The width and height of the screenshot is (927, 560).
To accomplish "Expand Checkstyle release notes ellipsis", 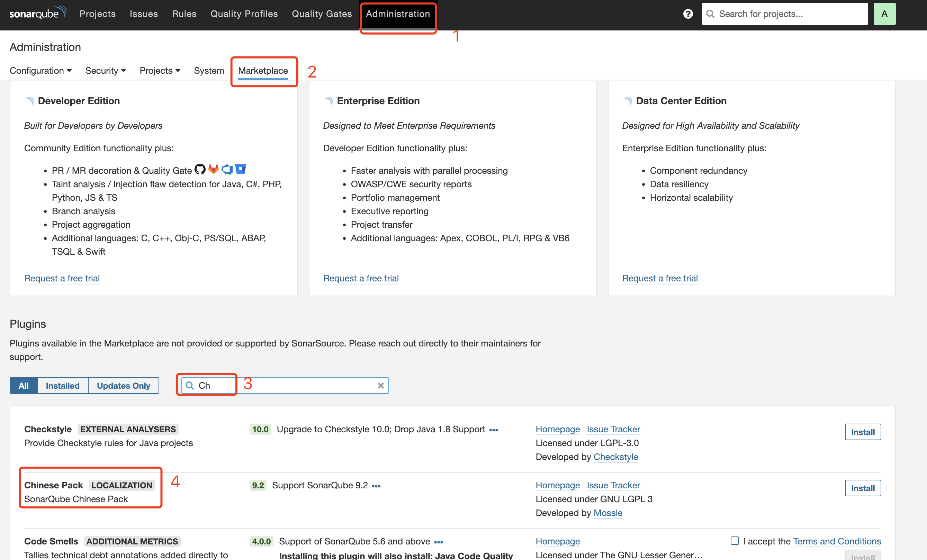I will (494, 430).
